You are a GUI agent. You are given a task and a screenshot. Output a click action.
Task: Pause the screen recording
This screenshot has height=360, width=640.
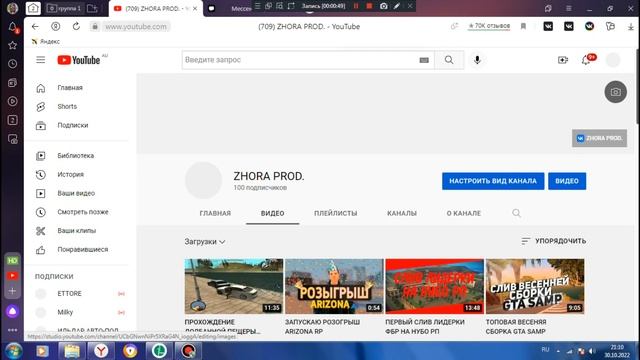click(356, 6)
